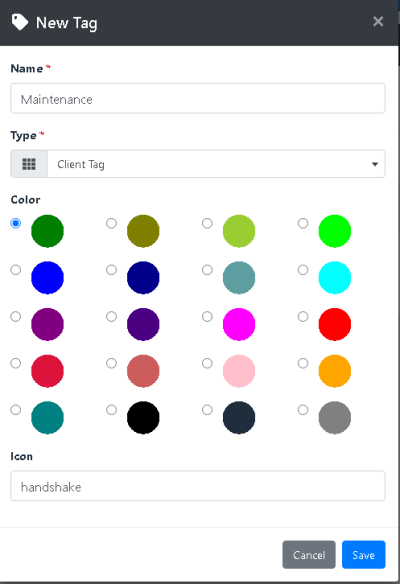The width and height of the screenshot is (400, 584).
Task: Click the bright lime green color circle
Action: click(335, 231)
